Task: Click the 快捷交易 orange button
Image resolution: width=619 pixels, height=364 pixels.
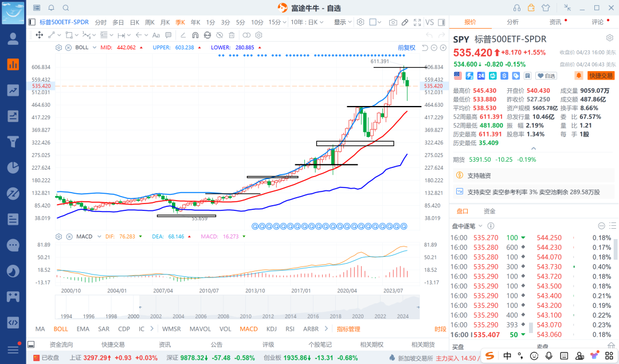Action: tap(601, 76)
